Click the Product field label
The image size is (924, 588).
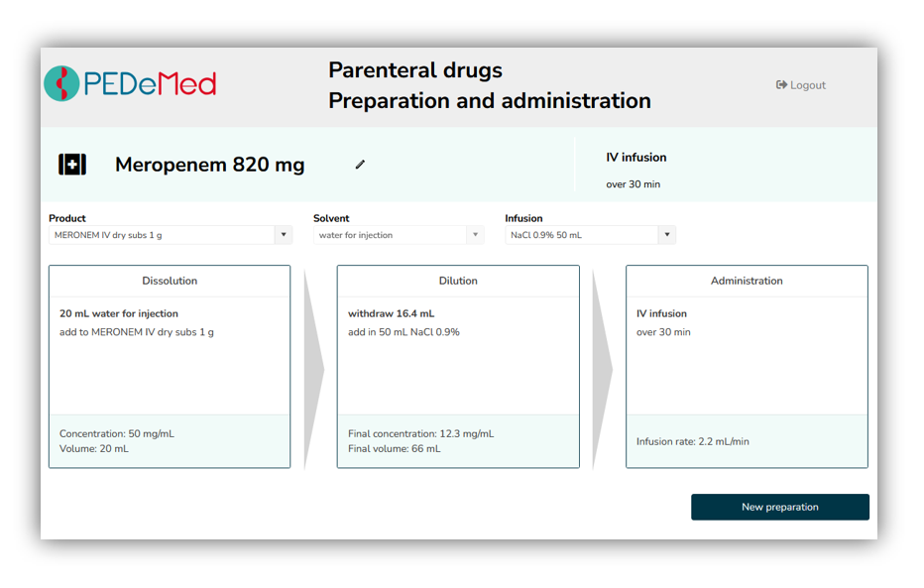coord(67,218)
